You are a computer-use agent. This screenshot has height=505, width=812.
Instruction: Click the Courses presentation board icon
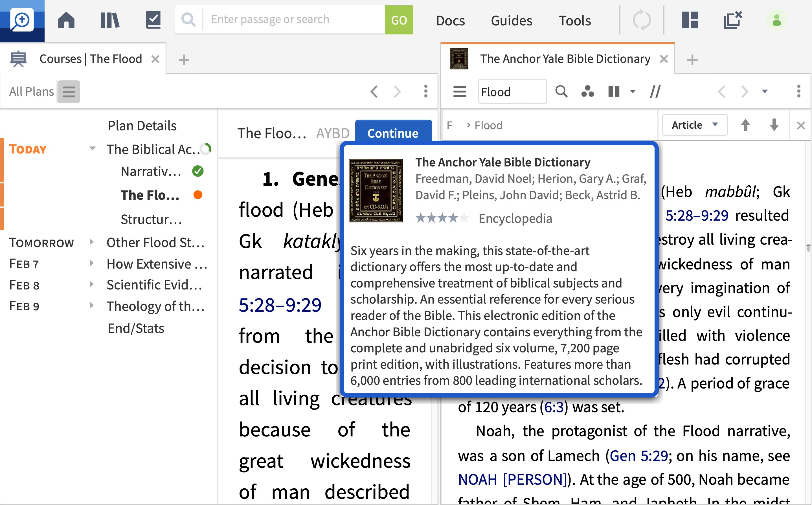18,59
